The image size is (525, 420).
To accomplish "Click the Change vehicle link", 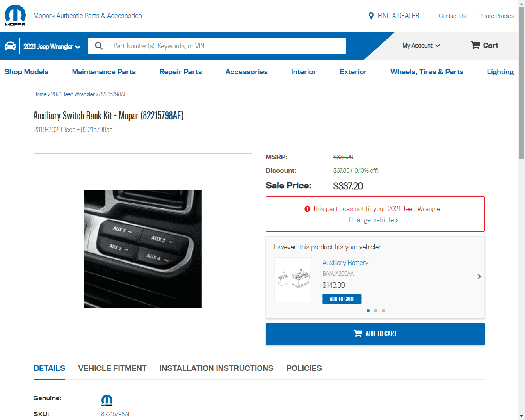I will [373, 220].
